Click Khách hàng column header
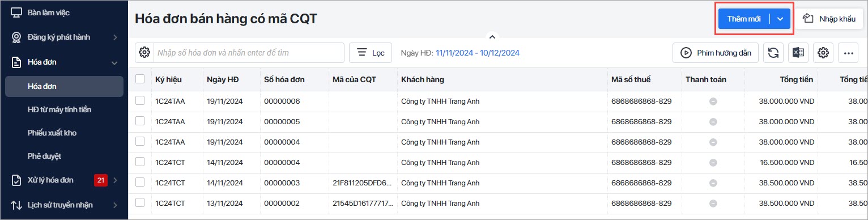 [x=423, y=79]
